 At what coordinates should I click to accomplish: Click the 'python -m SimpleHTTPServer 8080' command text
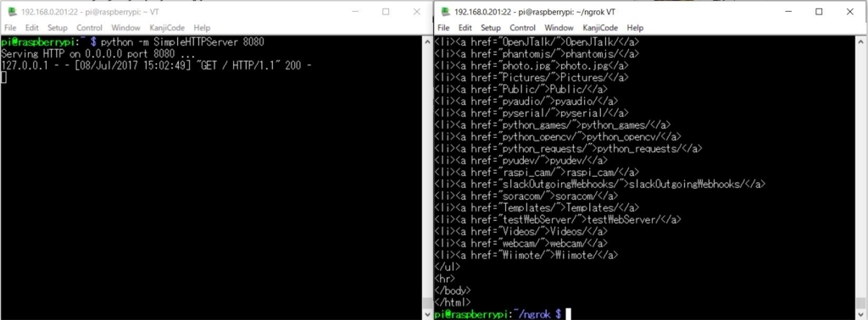click(x=182, y=42)
